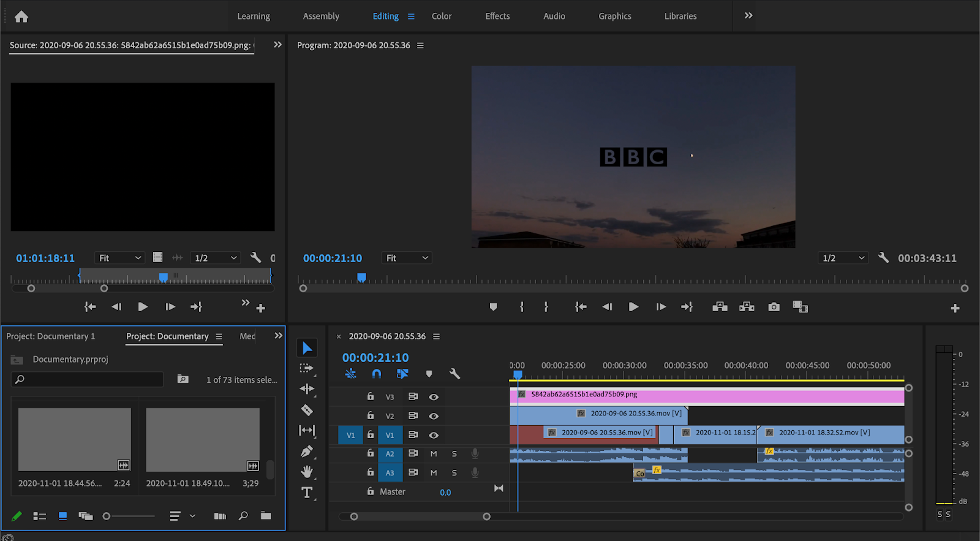
Task: Click the project panel search field
Action: pos(88,379)
